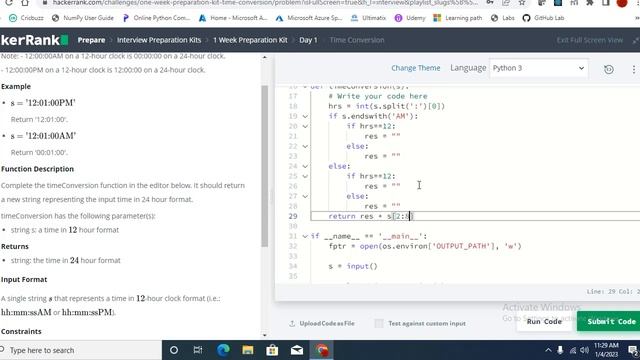Collapse code fold at line 22
Screen dimensions: 640x360
pos(305,147)
